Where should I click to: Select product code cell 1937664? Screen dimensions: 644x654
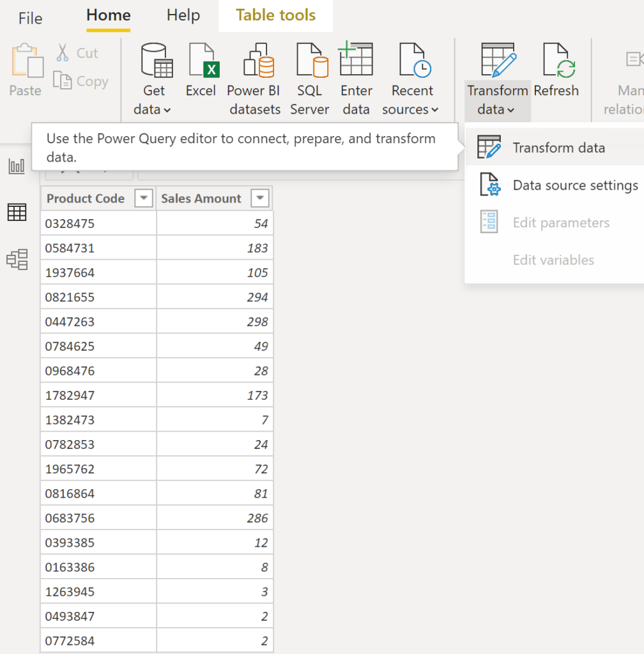(98, 273)
